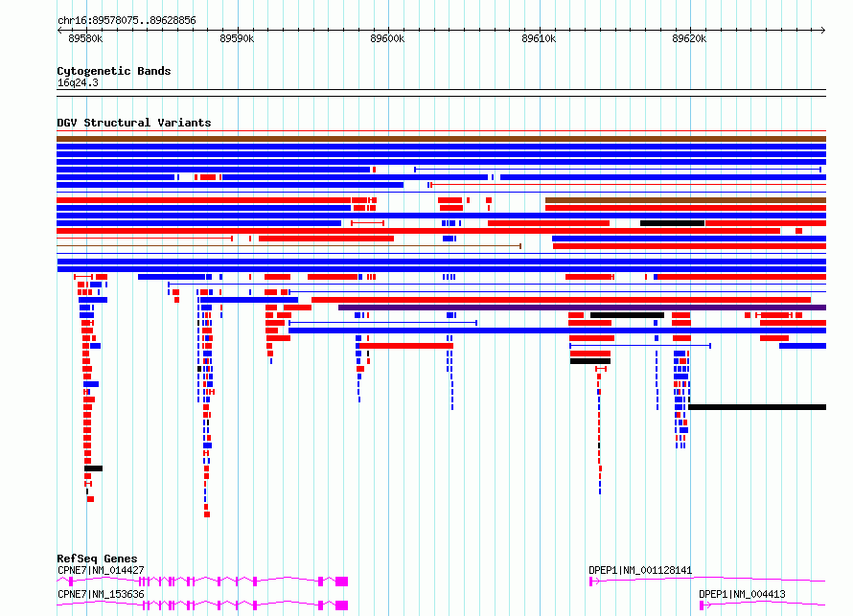This screenshot has width=853, height=616.
Task: Click the 89580k ruler tick label
Action: 85,38
